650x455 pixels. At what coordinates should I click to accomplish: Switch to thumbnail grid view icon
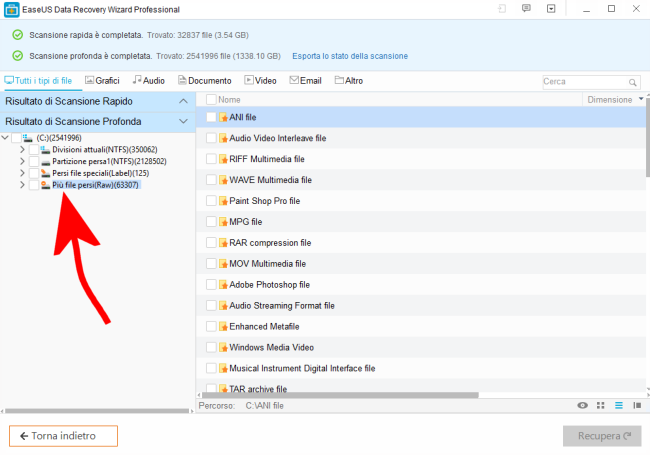[600, 405]
